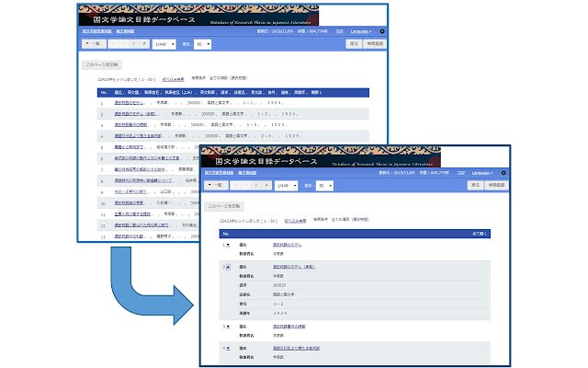Open settings gear icon in front window
The image size is (588, 368).
coord(503,173)
